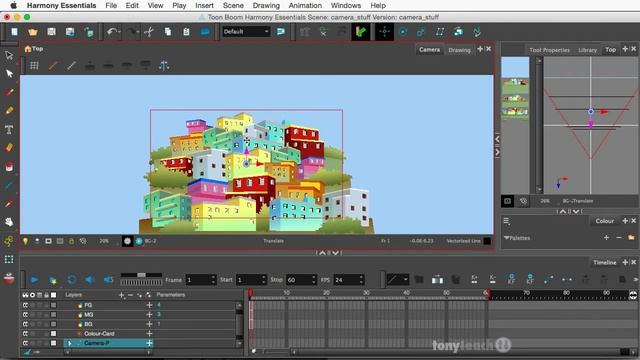Toggle the grid in Camera view toolbar
The image size is (640, 360).
click(x=34, y=65)
